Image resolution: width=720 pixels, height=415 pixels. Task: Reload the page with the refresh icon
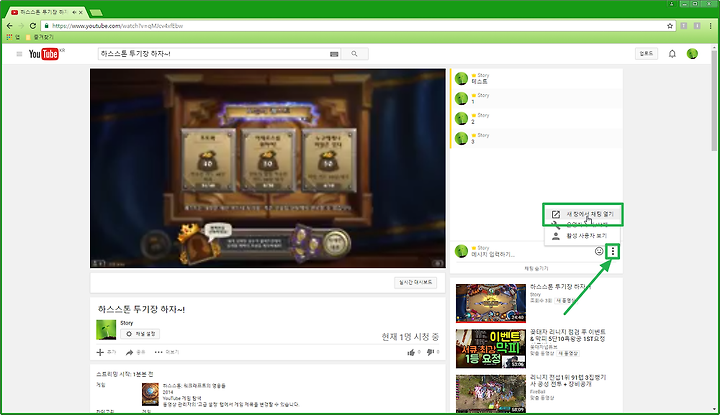[33, 26]
